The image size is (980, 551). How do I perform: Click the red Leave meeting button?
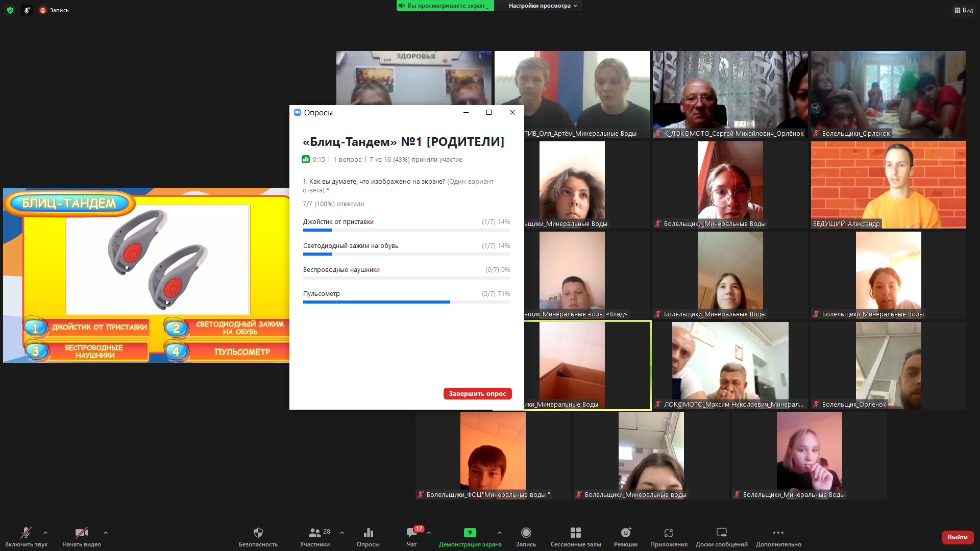[957, 537]
